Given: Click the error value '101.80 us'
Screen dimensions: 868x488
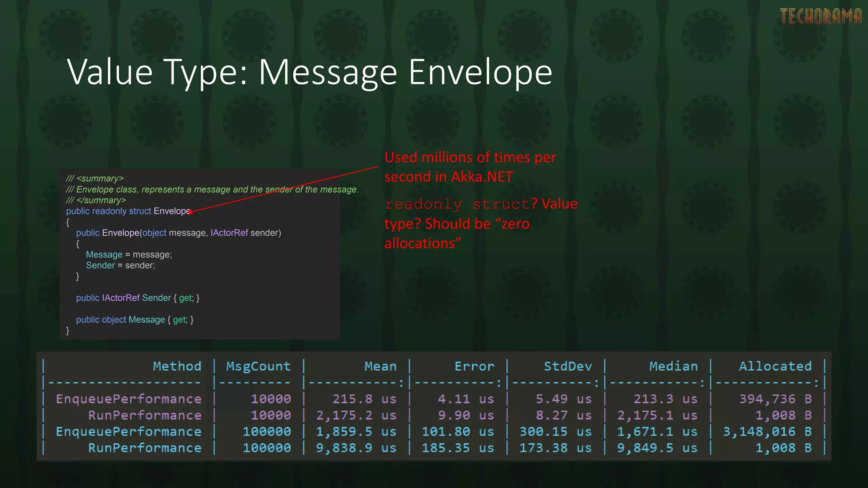Looking at the screenshot, I should pyautogui.click(x=458, y=431).
